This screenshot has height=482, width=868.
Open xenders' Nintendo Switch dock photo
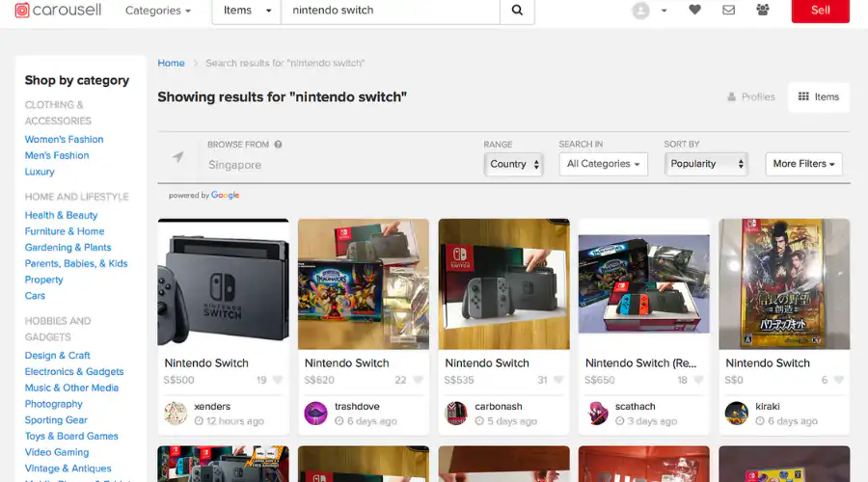click(x=223, y=283)
